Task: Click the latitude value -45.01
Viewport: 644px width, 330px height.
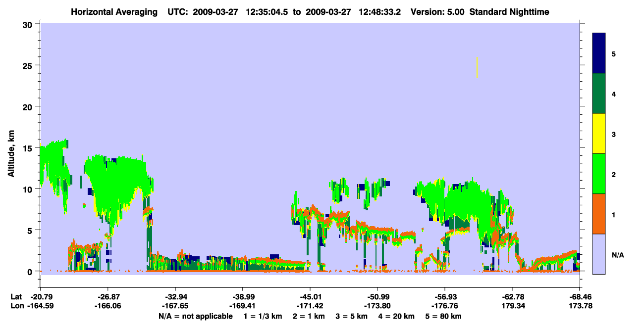Action: pos(310,297)
